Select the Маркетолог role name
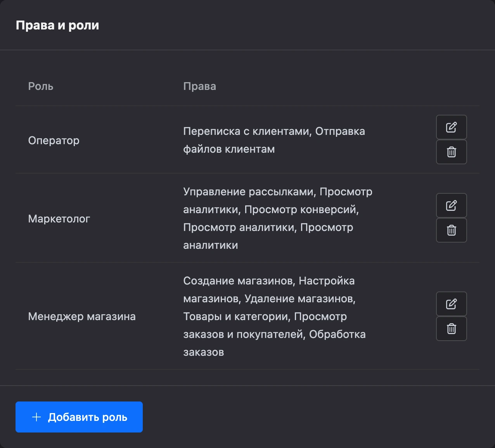 [x=59, y=219]
